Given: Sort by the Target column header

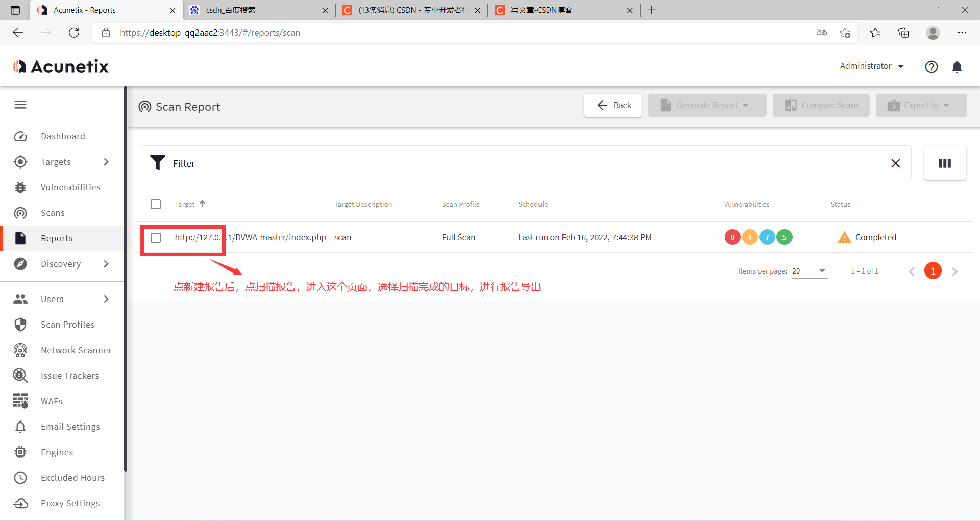Looking at the screenshot, I should [x=190, y=204].
